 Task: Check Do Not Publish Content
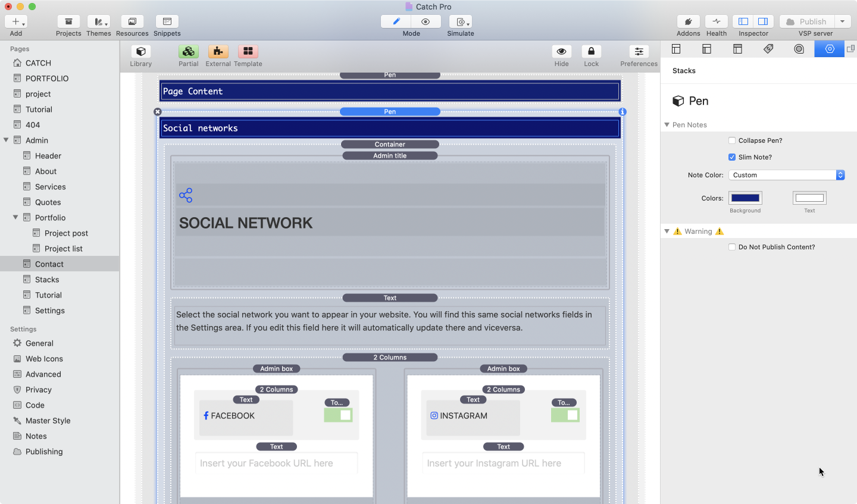[x=732, y=247]
